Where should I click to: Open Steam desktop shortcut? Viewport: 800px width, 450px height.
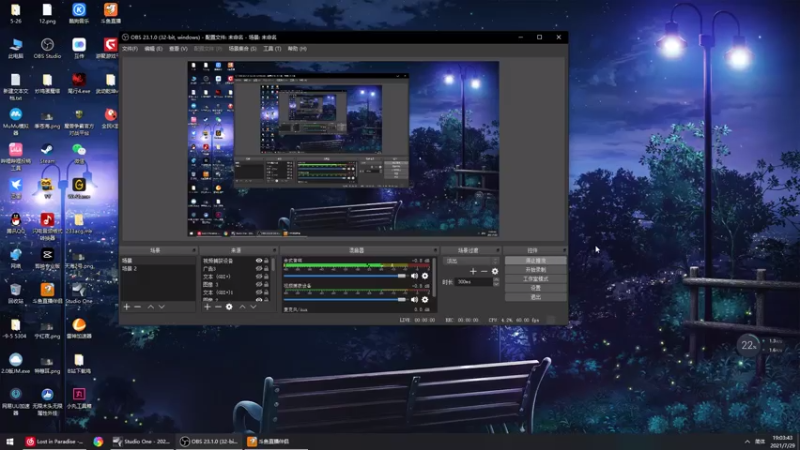(47, 154)
